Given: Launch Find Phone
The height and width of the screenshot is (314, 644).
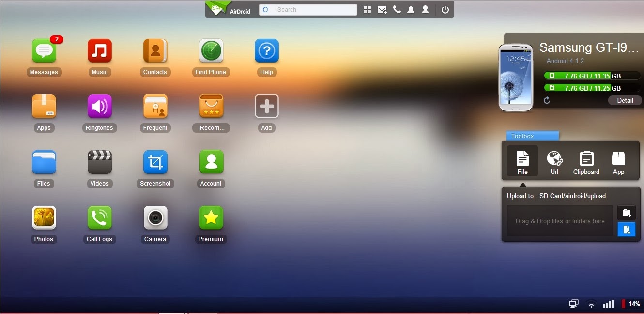Looking at the screenshot, I should tap(211, 50).
